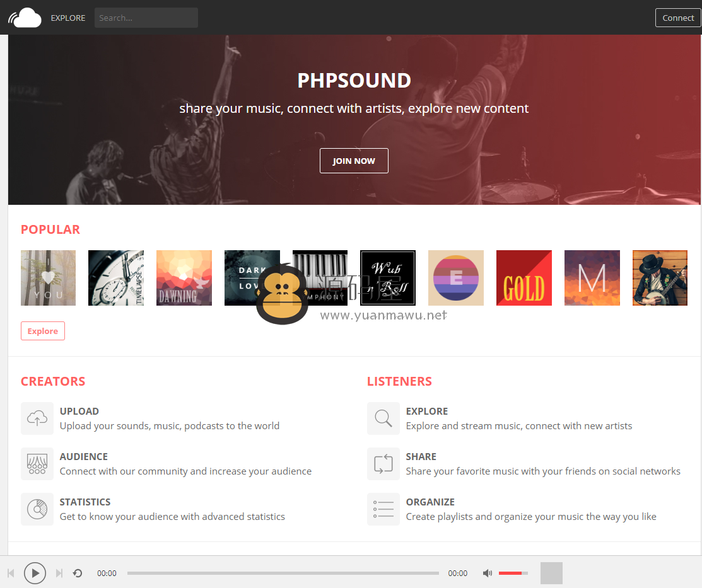Adjust the red volume slider
Screen dimensions: 702x588
click(x=513, y=574)
